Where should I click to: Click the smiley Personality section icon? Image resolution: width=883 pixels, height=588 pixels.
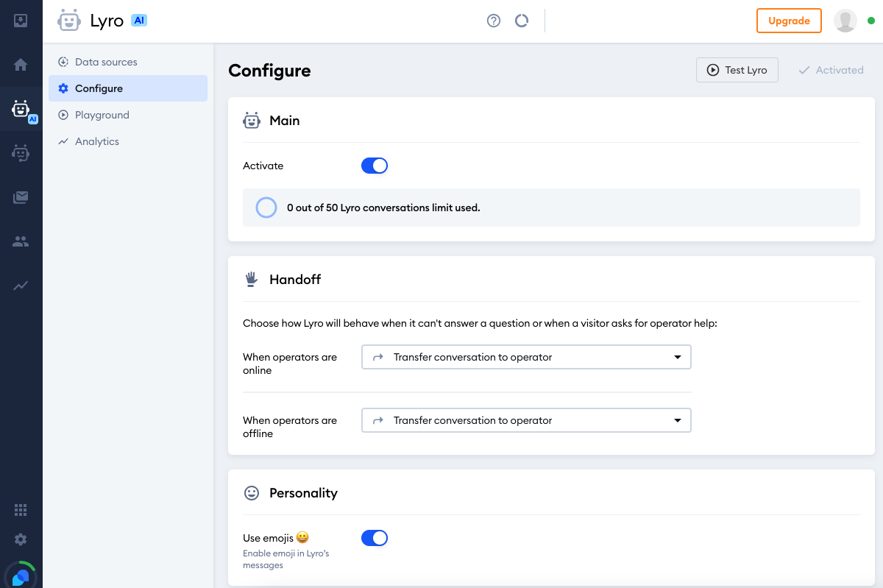click(x=252, y=493)
